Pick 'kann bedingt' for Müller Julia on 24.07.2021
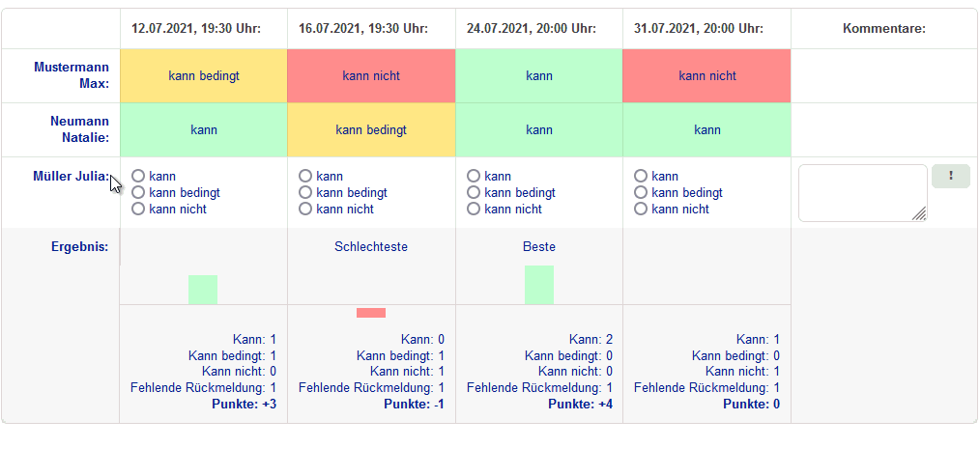 pos(474,192)
